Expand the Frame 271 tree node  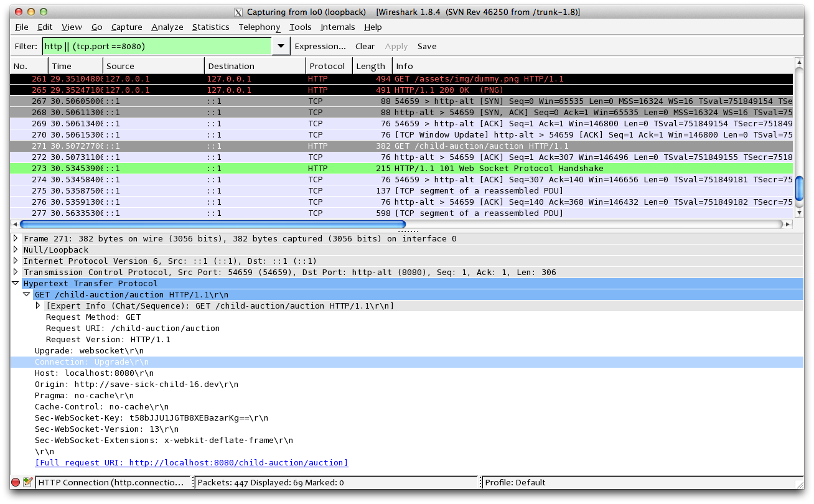click(x=16, y=239)
